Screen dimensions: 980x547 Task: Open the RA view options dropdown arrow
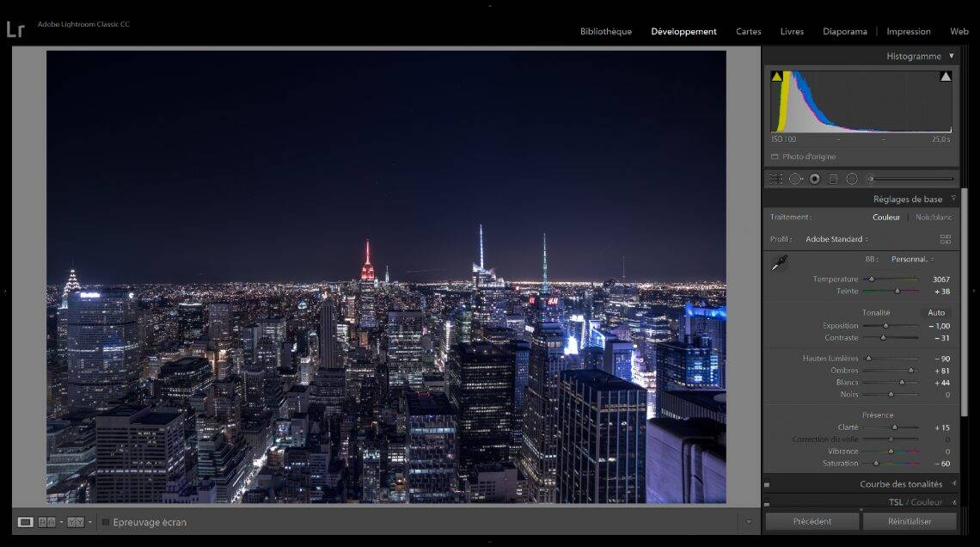[61, 522]
